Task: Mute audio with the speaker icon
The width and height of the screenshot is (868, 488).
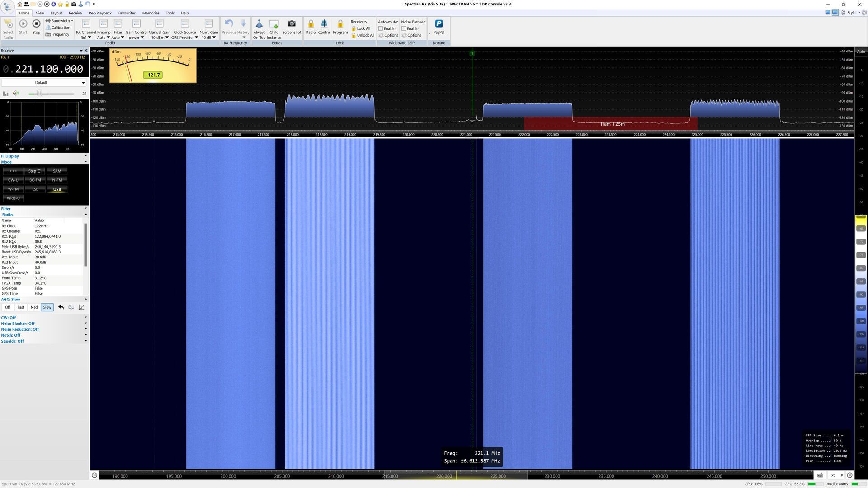Action: [x=16, y=94]
